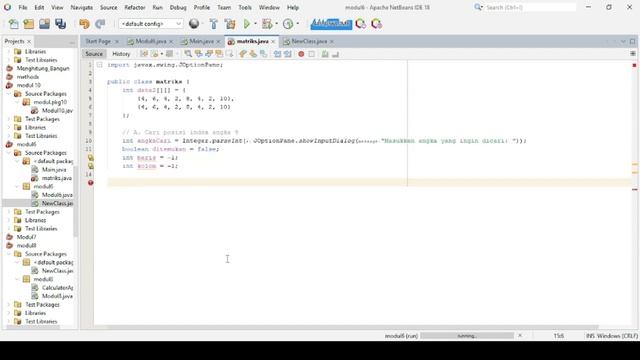This screenshot has width=640, height=360.
Task: Click the Shift Line Left icon
Action: pos(278,54)
